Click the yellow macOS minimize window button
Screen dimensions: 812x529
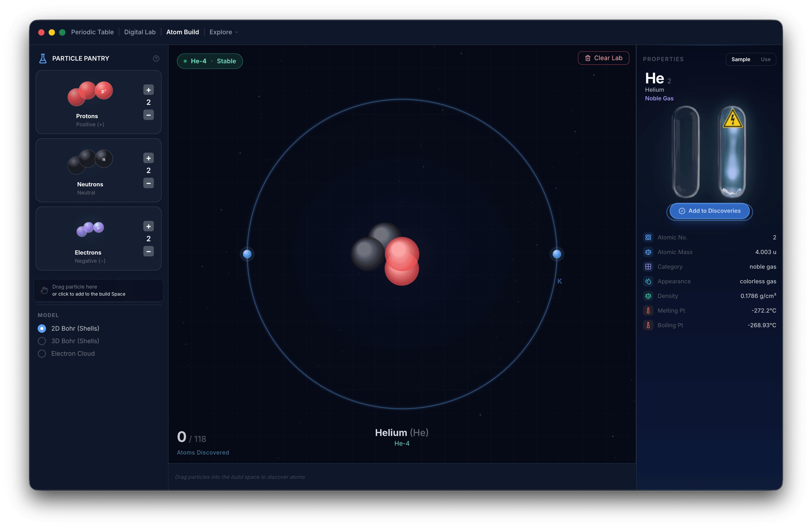52,32
